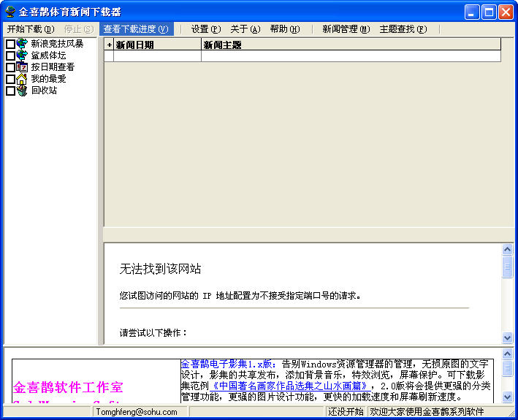Click the 我的最爱 house icon
The image size is (518, 420).
[x=22, y=79]
